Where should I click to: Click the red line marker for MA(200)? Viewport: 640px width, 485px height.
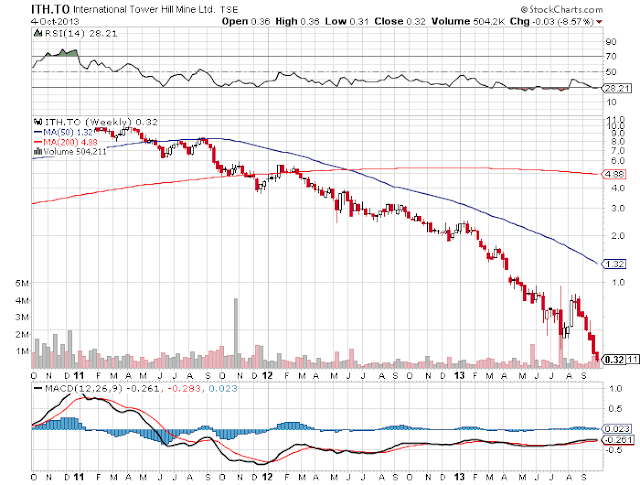[x=38, y=142]
